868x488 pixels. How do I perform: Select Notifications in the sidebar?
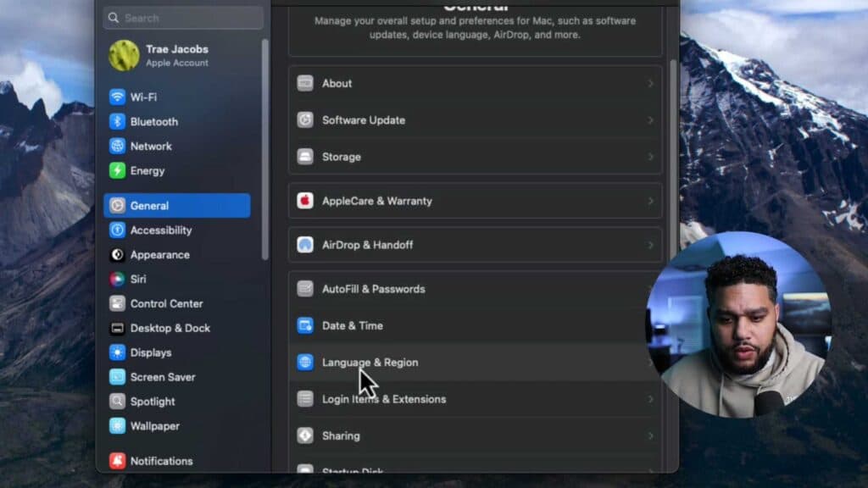click(177, 461)
